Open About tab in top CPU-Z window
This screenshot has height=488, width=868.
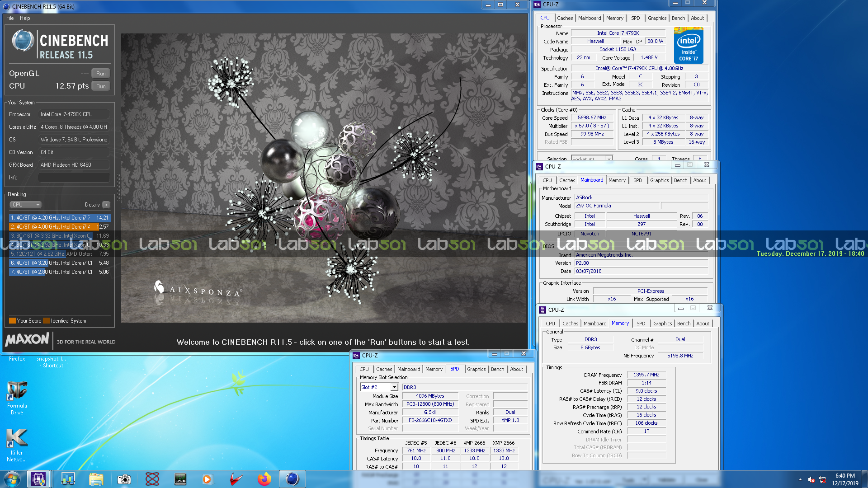tap(697, 18)
